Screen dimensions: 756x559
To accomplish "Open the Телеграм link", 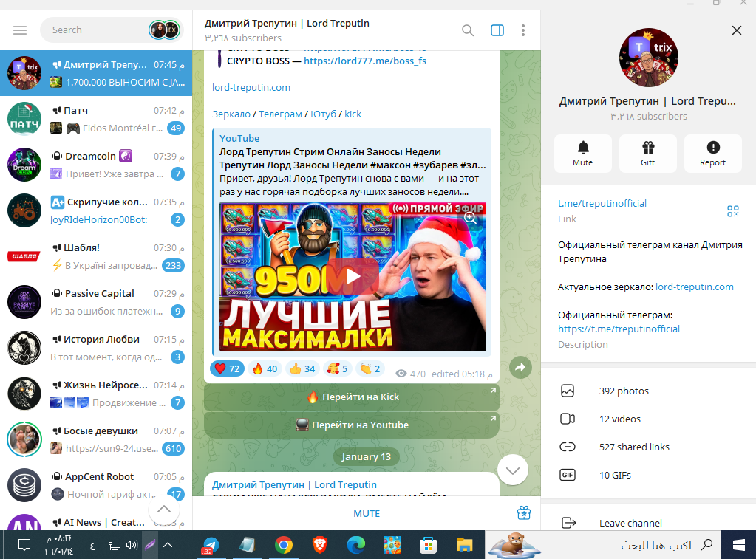I will tap(280, 114).
